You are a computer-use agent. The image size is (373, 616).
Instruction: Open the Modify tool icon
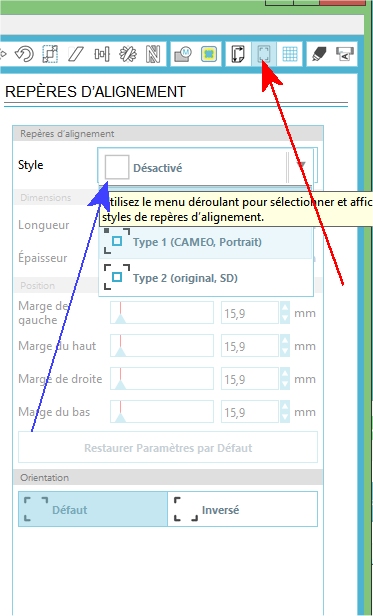point(182,53)
